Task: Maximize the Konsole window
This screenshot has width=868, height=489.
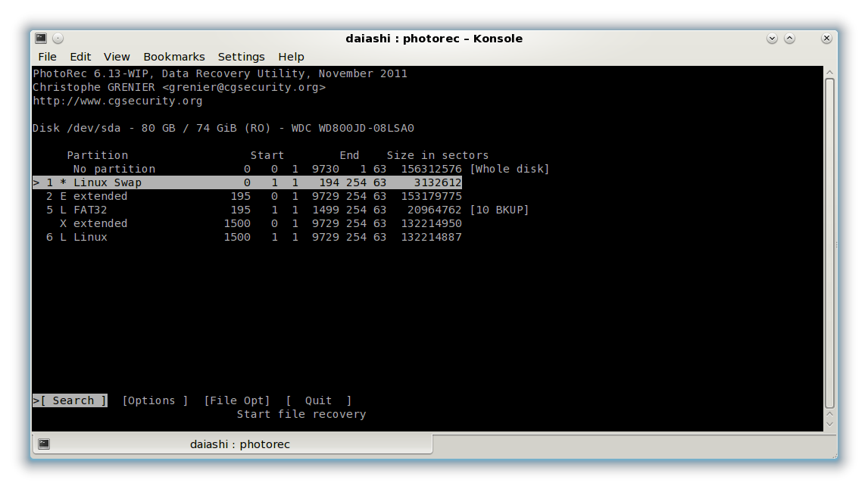Action: (789, 38)
